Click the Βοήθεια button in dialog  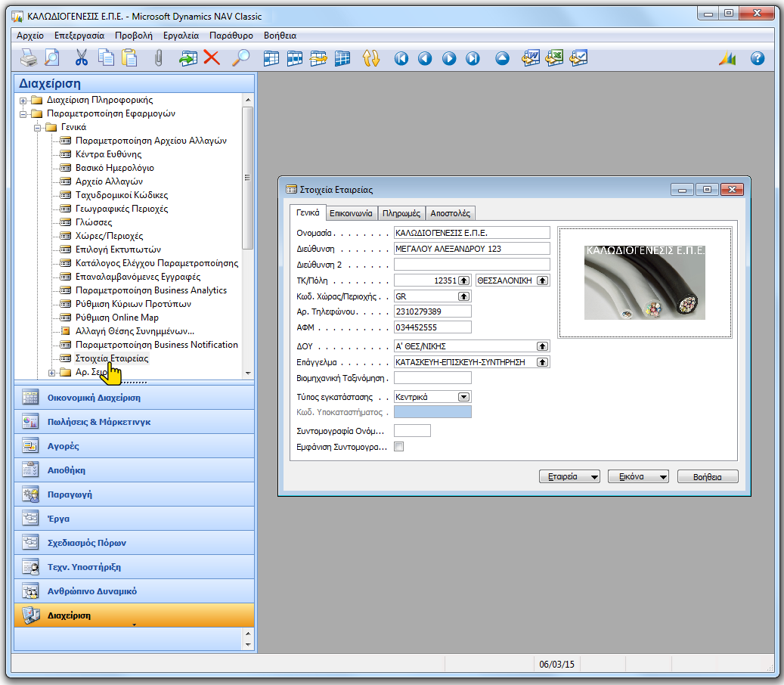click(708, 476)
